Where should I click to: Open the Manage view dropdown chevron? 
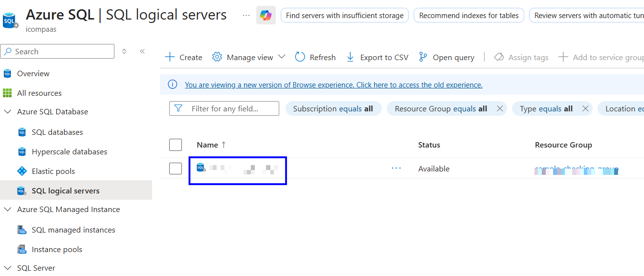(282, 57)
